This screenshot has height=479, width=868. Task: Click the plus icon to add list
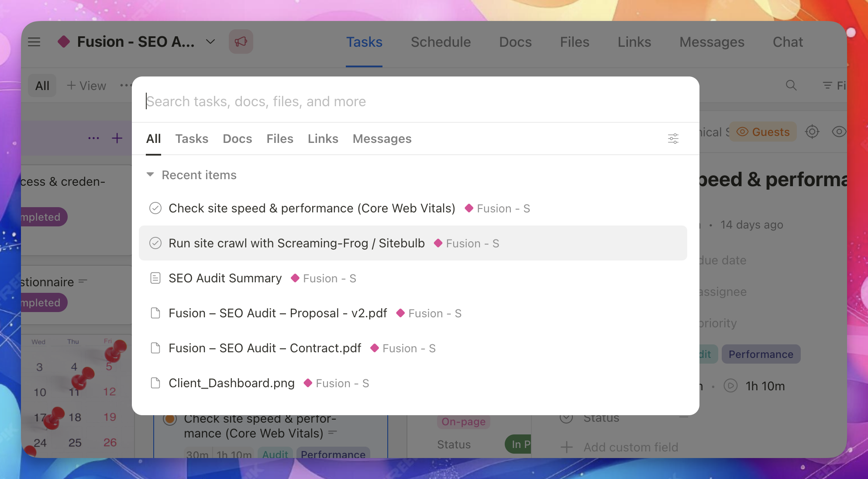[x=117, y=138]
